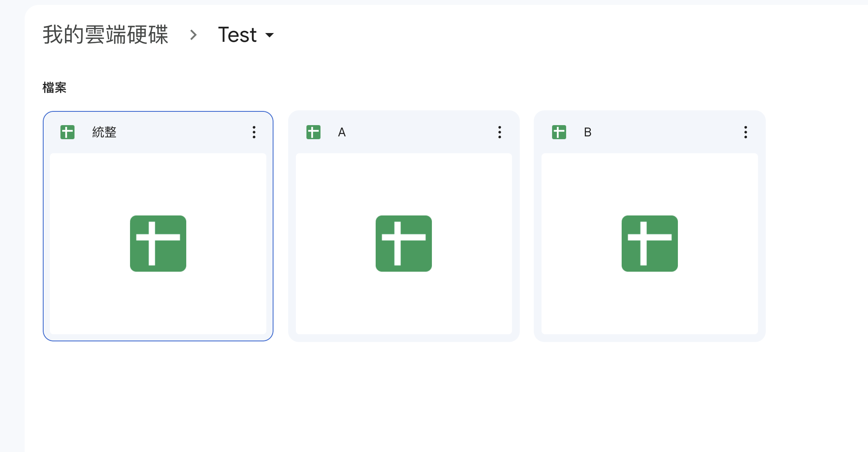Screen dimensions: 868x452
Task: Click the 統整 file name
Action: click(x=104, y=132)
